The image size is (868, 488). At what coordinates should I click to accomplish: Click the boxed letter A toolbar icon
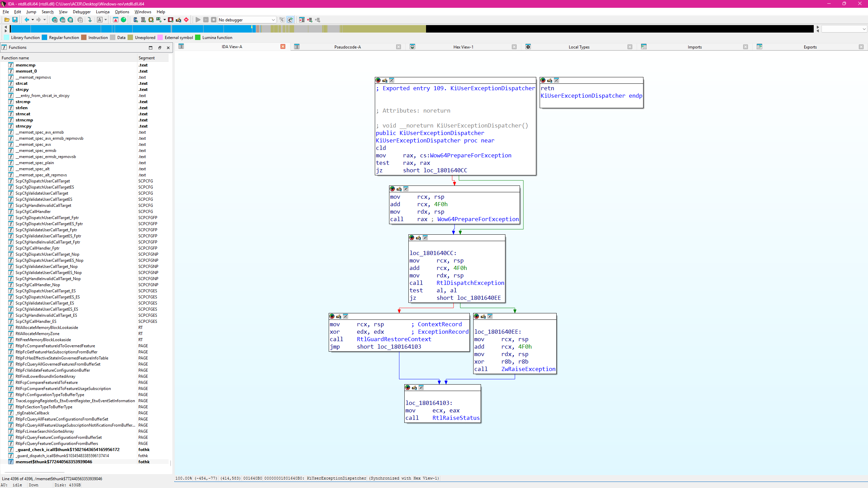pos(100,20)
